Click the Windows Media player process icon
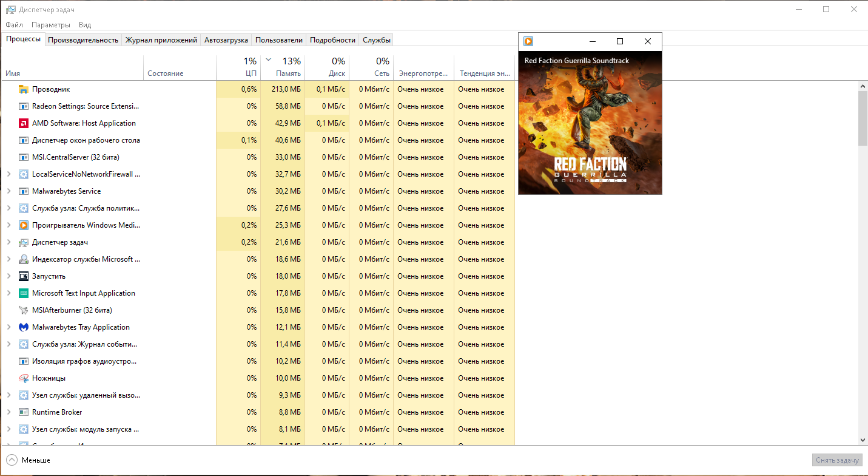Screen dimensions: 868x476 [x=24, y=225]
